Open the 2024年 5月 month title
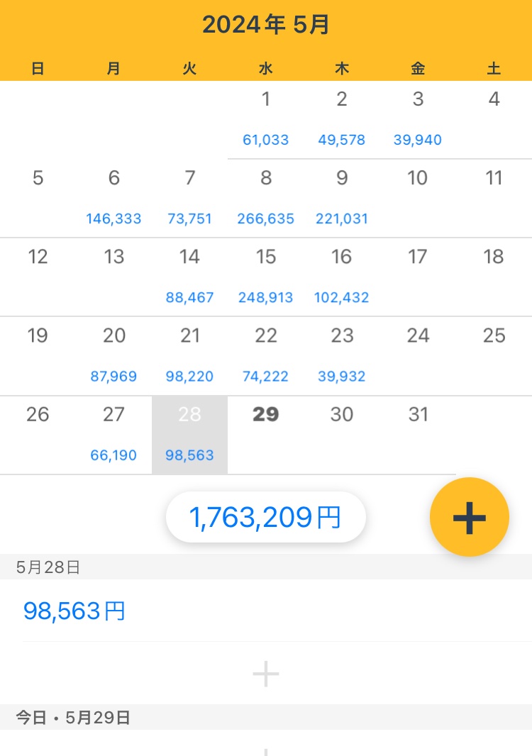This screenshot has width=532, height=756. [x=266, y=24]
